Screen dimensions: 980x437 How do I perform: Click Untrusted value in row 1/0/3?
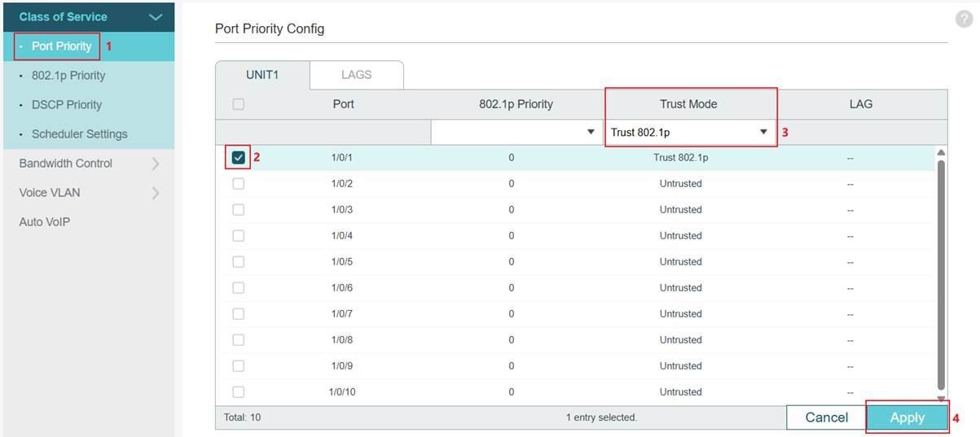[x=680, y=210]
